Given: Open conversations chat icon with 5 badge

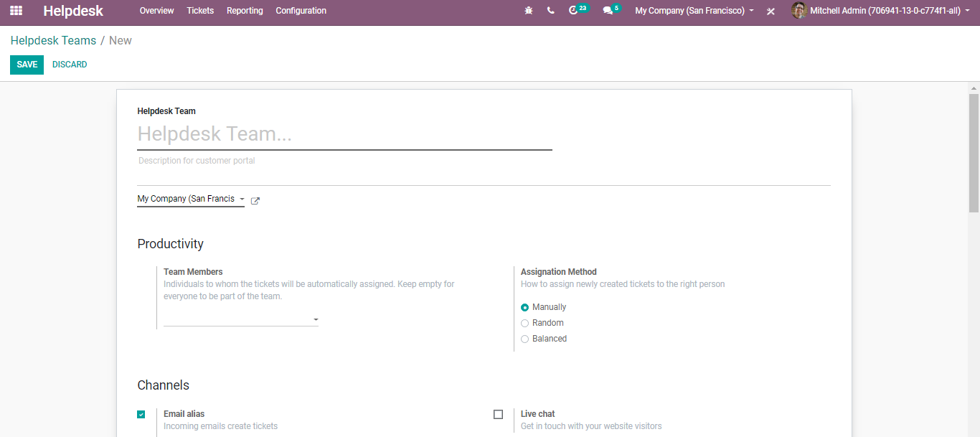Looking at the screenshot, I should 611,10.
